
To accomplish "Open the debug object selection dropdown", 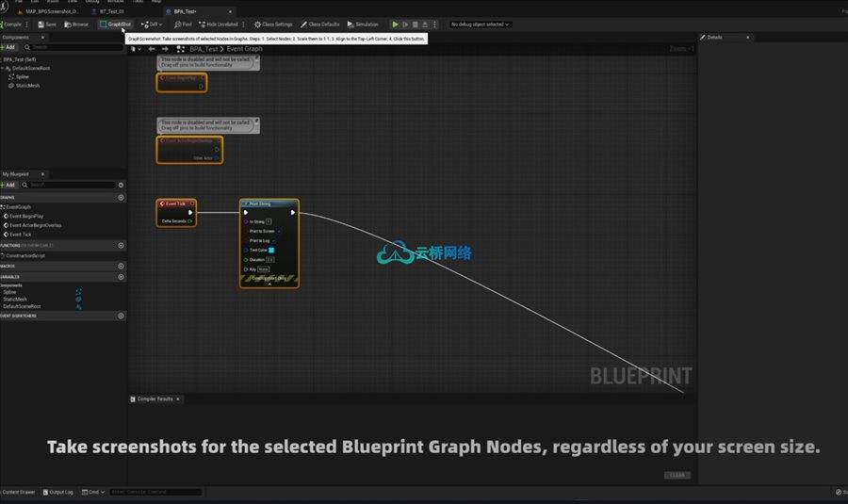I will (480, 24).
